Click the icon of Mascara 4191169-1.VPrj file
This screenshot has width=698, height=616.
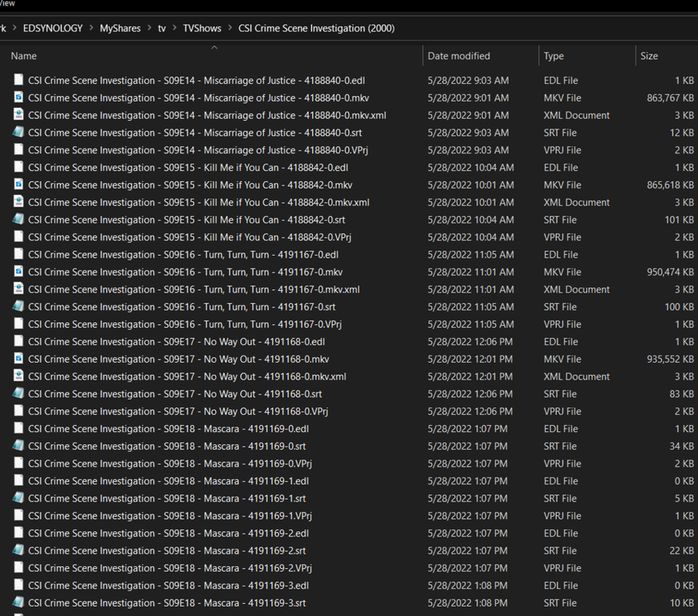[x=18, y=515]
